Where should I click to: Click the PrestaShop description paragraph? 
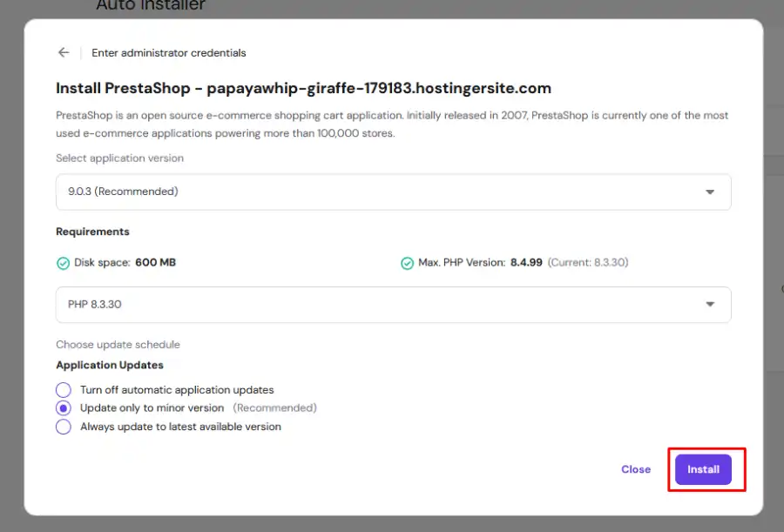(x=392, y=124)
